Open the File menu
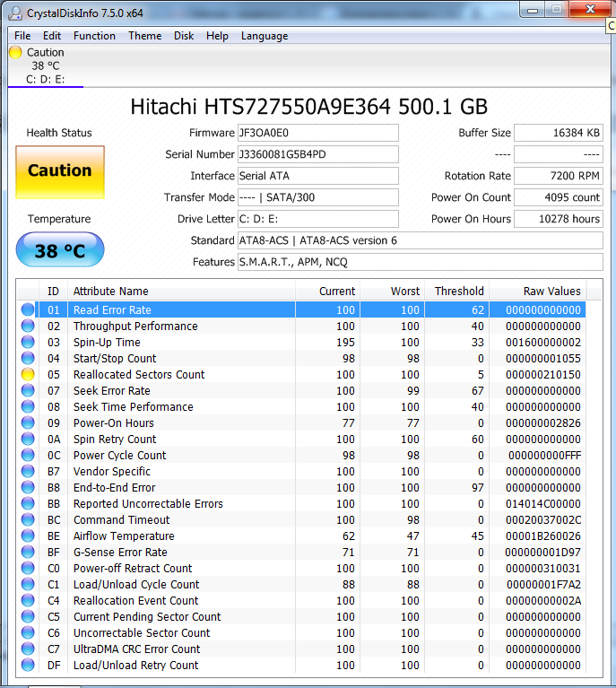Screen dimensions: 616x688 (22, 36)
